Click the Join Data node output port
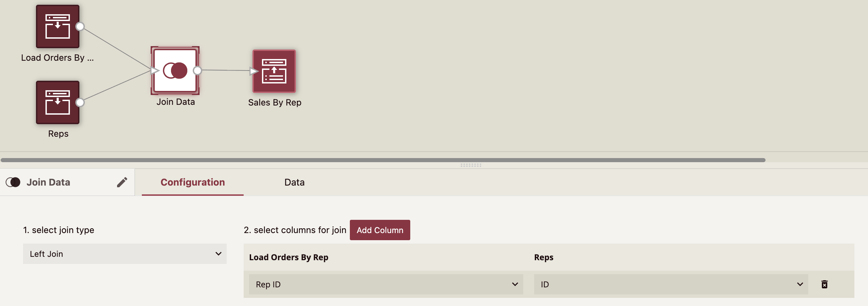 197,71
